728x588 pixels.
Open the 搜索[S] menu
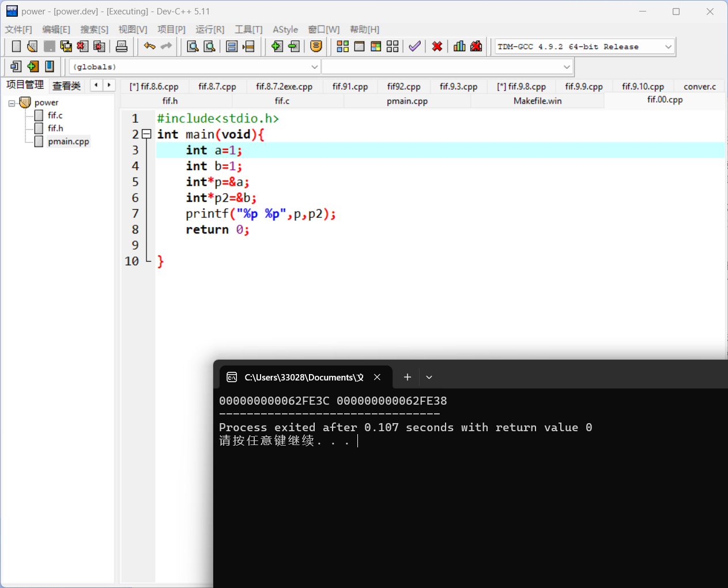tap(94, 29)
